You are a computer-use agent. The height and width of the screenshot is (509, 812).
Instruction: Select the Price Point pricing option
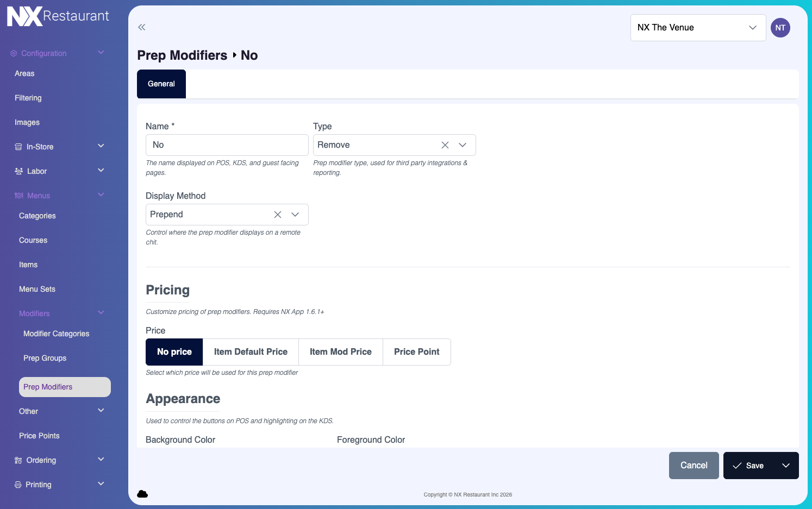pyautogui.click(x=416, y=352)
